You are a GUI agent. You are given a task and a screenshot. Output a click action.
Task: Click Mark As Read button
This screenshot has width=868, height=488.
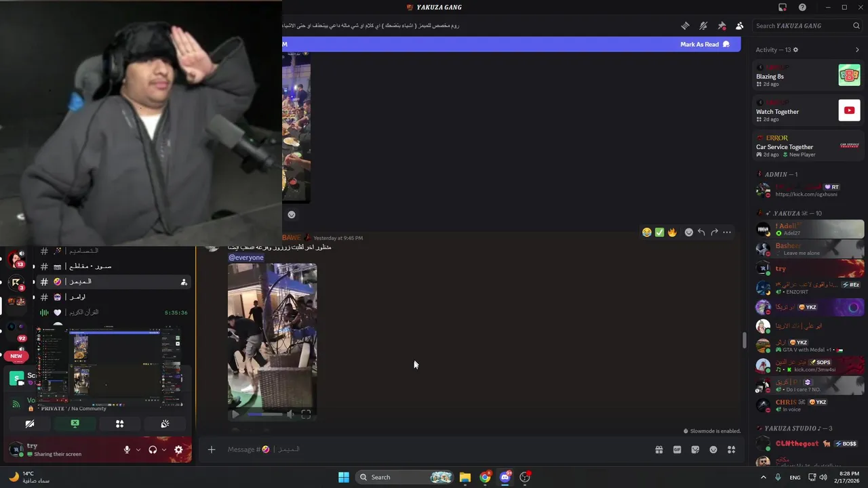click(x=705, y=44)
